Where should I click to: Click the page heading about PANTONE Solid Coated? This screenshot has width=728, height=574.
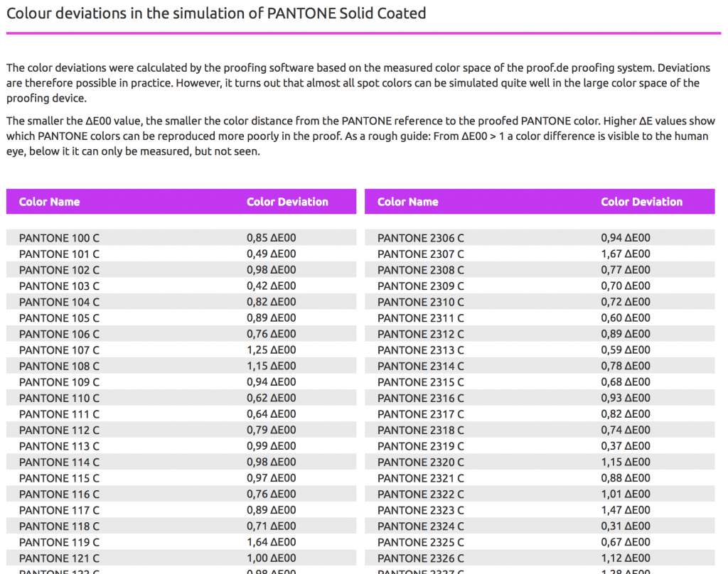[x=216, y=13]
